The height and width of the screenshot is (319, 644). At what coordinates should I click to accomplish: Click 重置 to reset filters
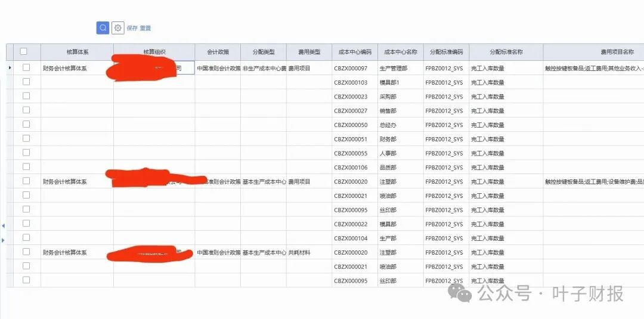(145, 28)
